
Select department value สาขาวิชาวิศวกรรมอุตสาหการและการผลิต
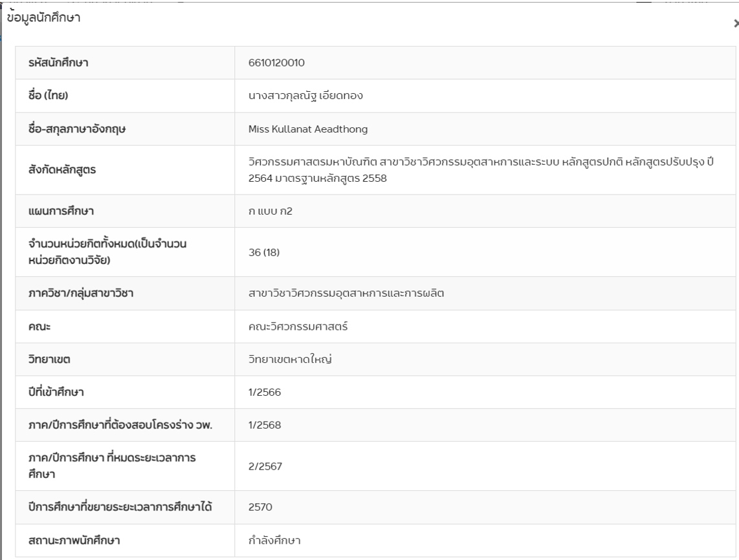(x=346, y=293)
